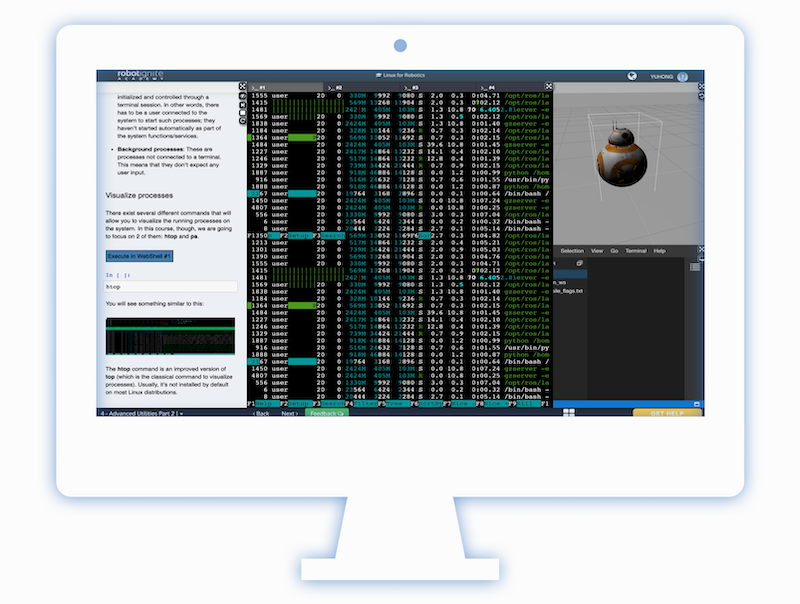Go to the Next lesson page
This screenshot has width=800, height=604.
[x=289, y=412]
